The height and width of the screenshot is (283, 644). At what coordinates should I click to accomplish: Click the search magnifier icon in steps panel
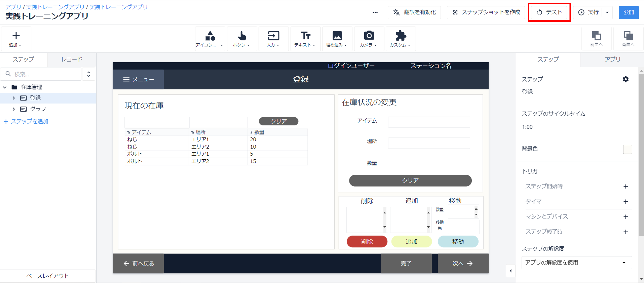[8, 74]
